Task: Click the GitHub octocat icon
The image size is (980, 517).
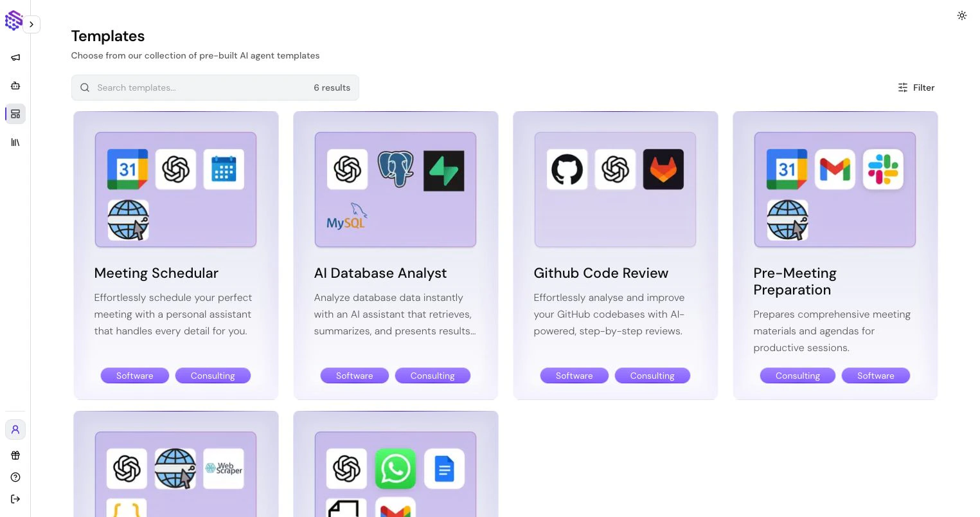Action: coord(567,170)
